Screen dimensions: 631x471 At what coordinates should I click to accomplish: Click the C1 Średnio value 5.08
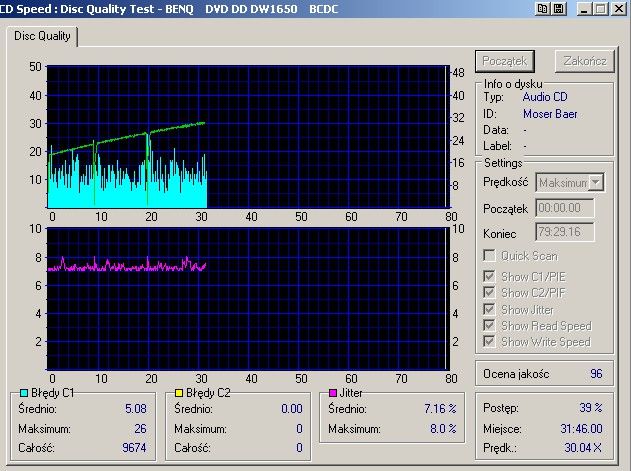tap(136, 409)
